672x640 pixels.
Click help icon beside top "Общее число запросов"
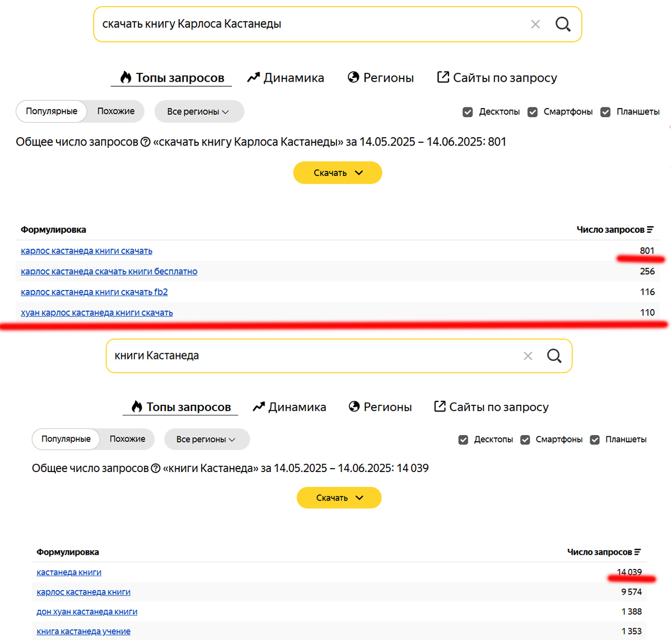(146, 142)
